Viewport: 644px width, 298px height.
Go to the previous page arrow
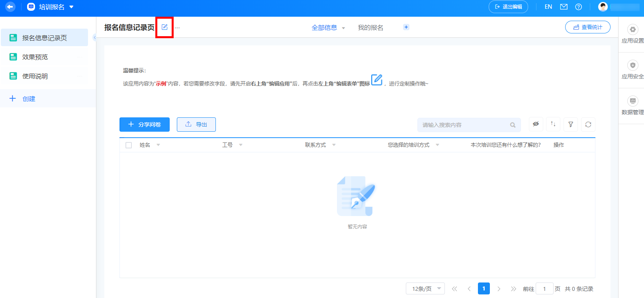click(x=469, y=289)
